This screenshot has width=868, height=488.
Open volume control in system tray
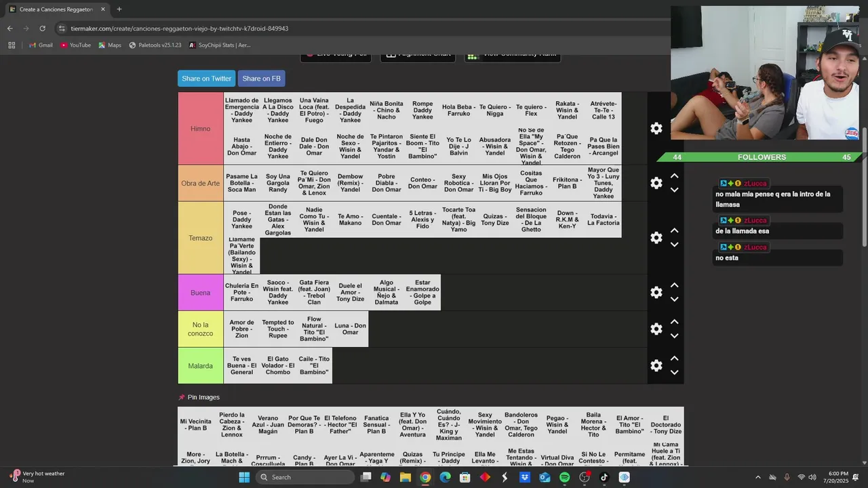[x=812, y=477]
